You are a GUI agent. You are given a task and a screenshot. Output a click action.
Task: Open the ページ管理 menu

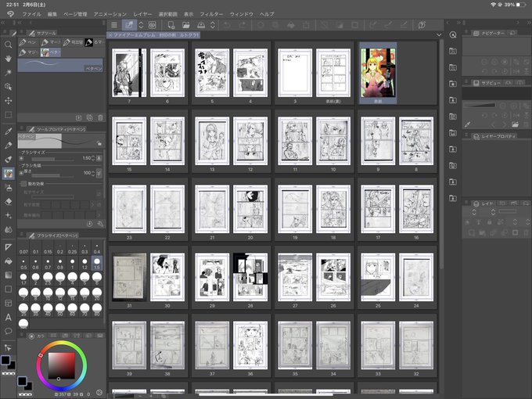click(75, 14)
